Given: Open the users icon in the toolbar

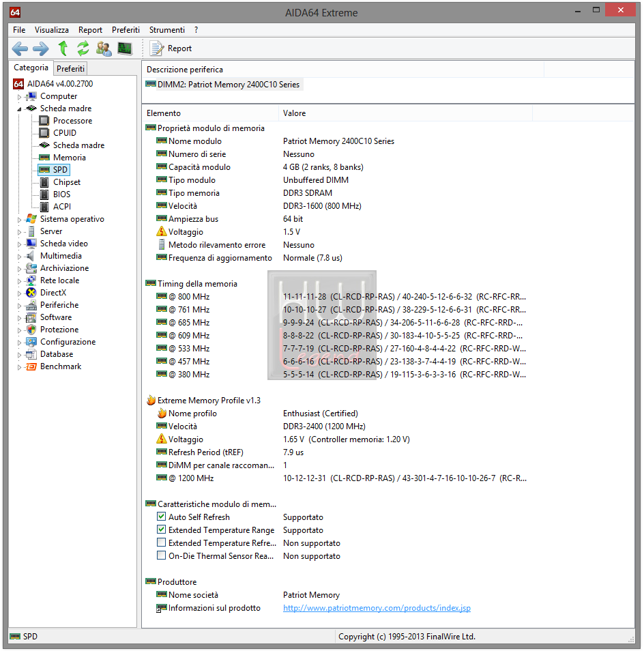Looking at the screenshot, I should click(103, 48).
